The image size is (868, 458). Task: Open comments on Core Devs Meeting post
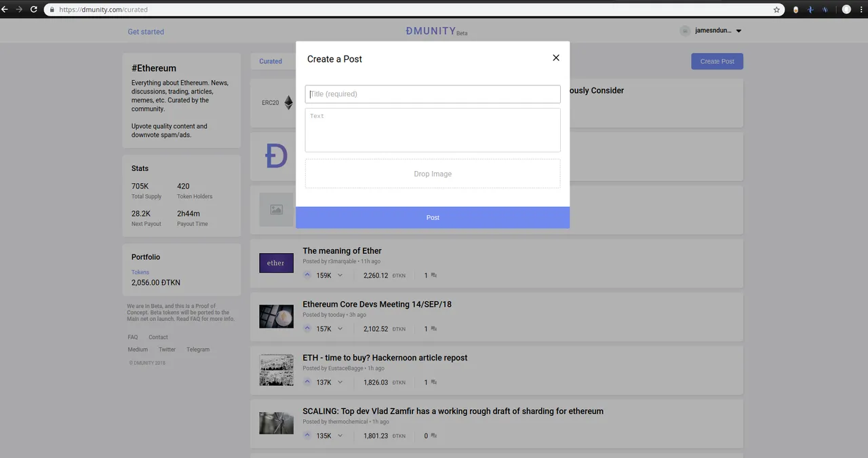pyautogui.click(x=431, y=329)
